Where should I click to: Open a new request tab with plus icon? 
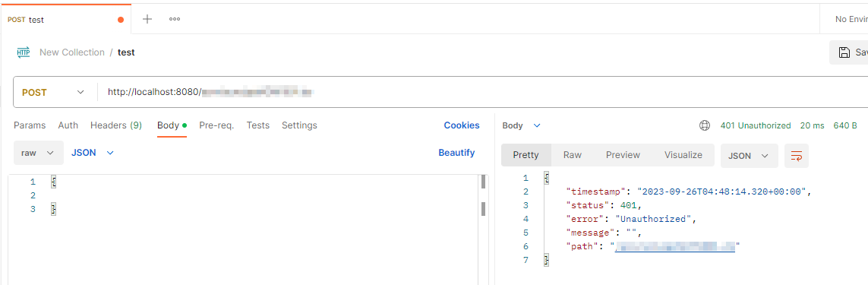coord(147,20)
